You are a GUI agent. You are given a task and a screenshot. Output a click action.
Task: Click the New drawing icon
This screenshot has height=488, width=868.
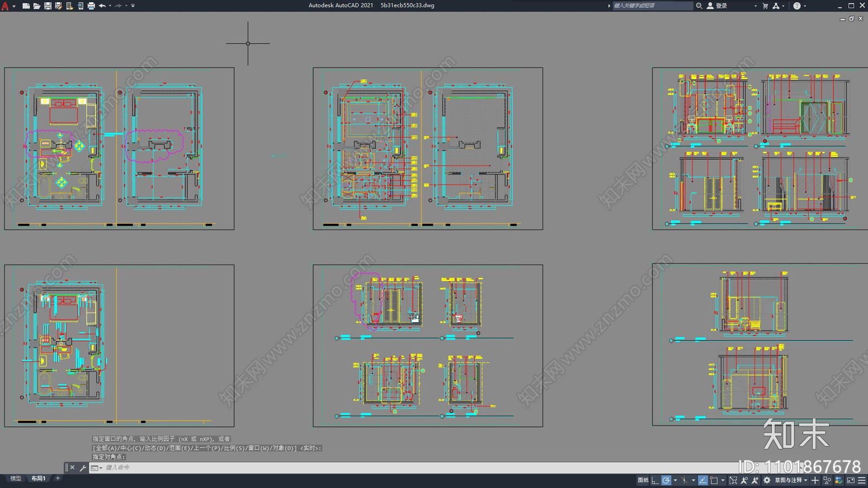click(25, 6)
